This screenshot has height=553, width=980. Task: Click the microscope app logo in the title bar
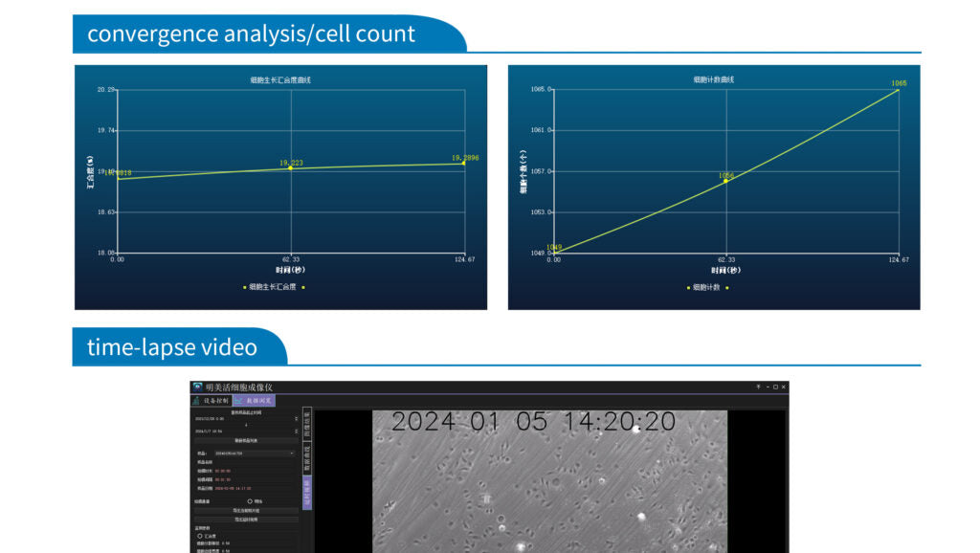198,387
